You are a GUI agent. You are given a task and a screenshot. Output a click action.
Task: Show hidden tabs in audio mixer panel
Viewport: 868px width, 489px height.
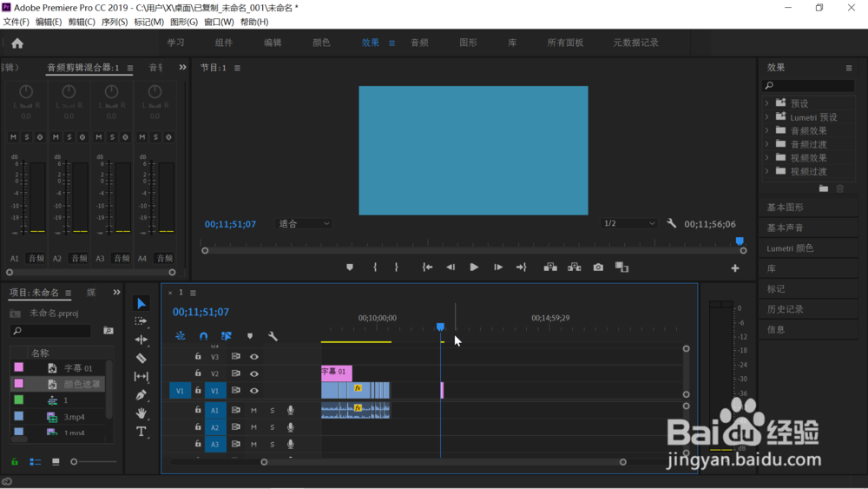182,68
